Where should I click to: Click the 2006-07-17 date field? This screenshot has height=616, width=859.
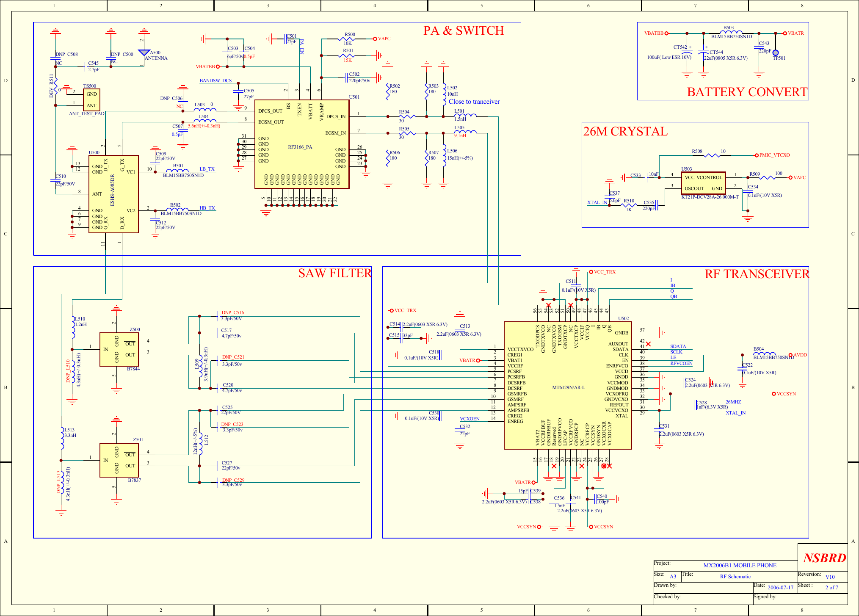pos(781,588)
